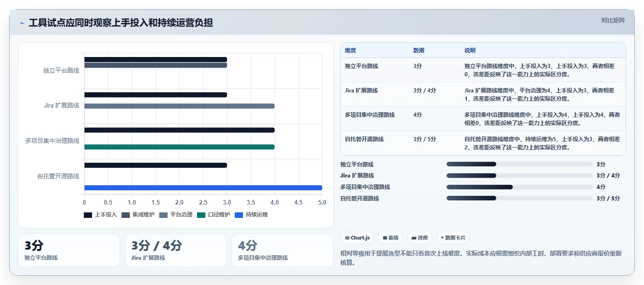
Task: Click the 对比矩阵 label in the header
Action: pos(613,20)
